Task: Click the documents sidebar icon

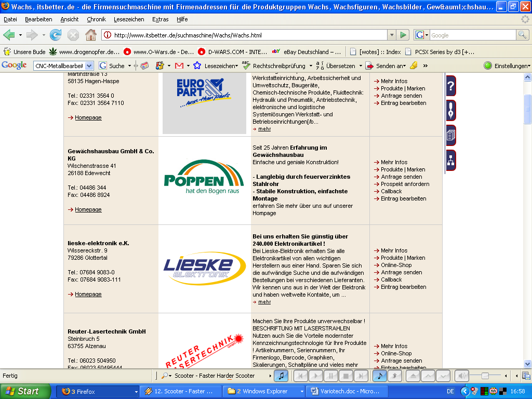Action: point(450,136)
